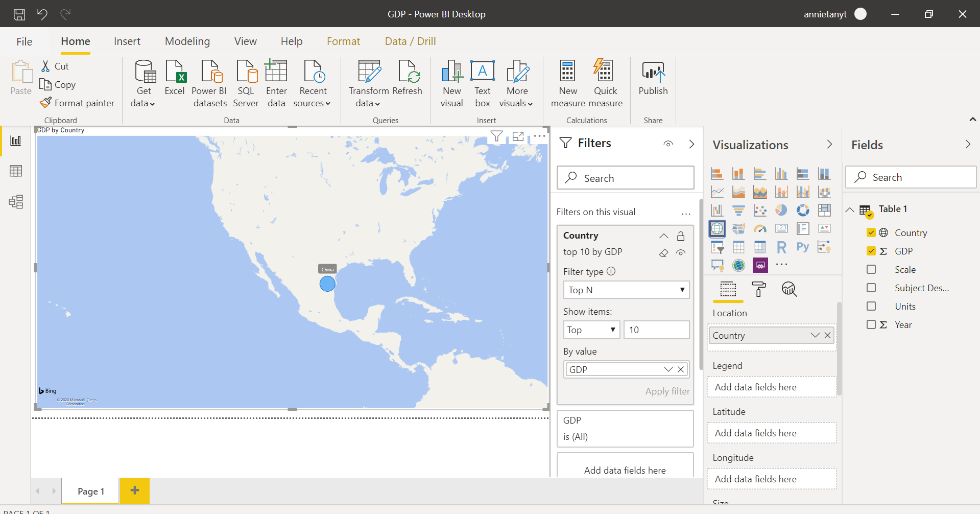Check the Scale field checkbox
Image resolution: width=980 pixels, height=514 pixels.
coord(871,269)
